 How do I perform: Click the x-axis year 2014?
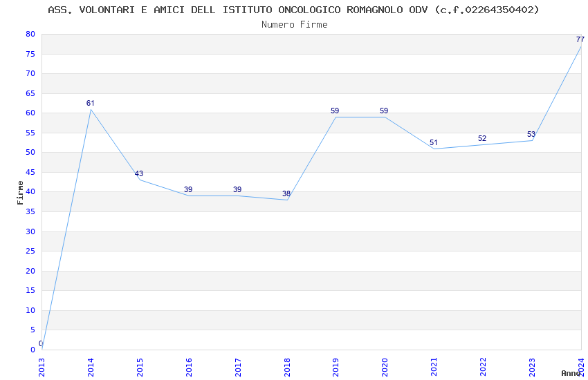(x=91, y=367)
